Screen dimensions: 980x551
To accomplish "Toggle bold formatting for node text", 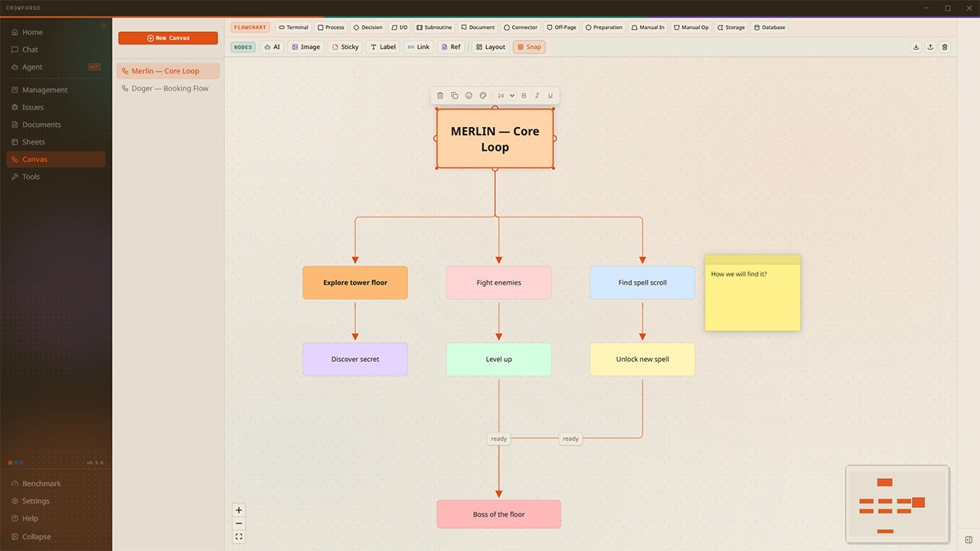I will point(524,96).
